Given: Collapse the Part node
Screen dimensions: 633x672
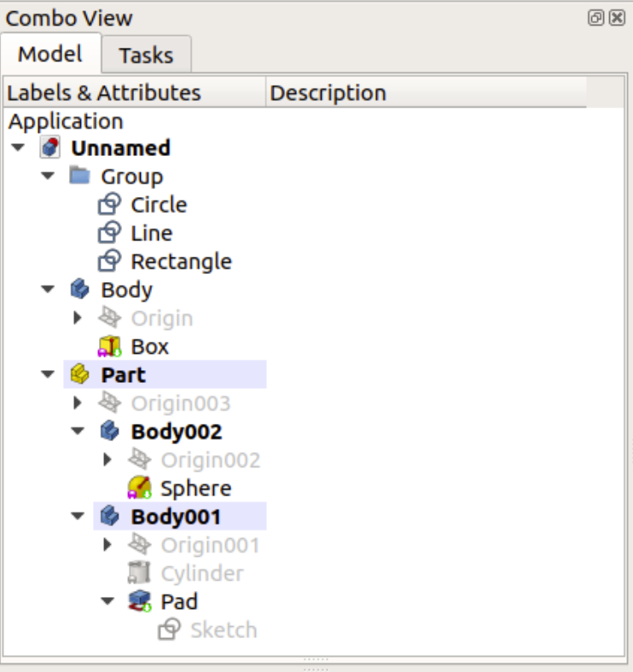Looking at the screenshot, I should pyautogui.click(x=48, y=374).
